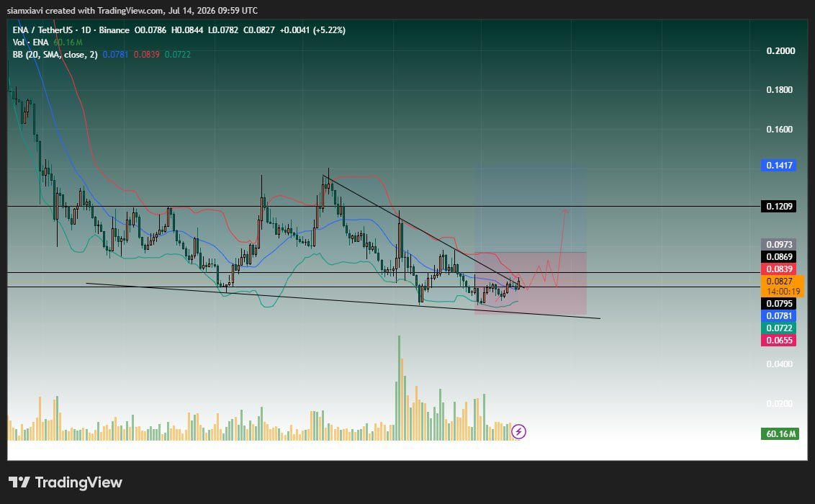The image size is (815, 504).
Task: Click the 14:00:19 countdown timer
Action: point(783,292)
